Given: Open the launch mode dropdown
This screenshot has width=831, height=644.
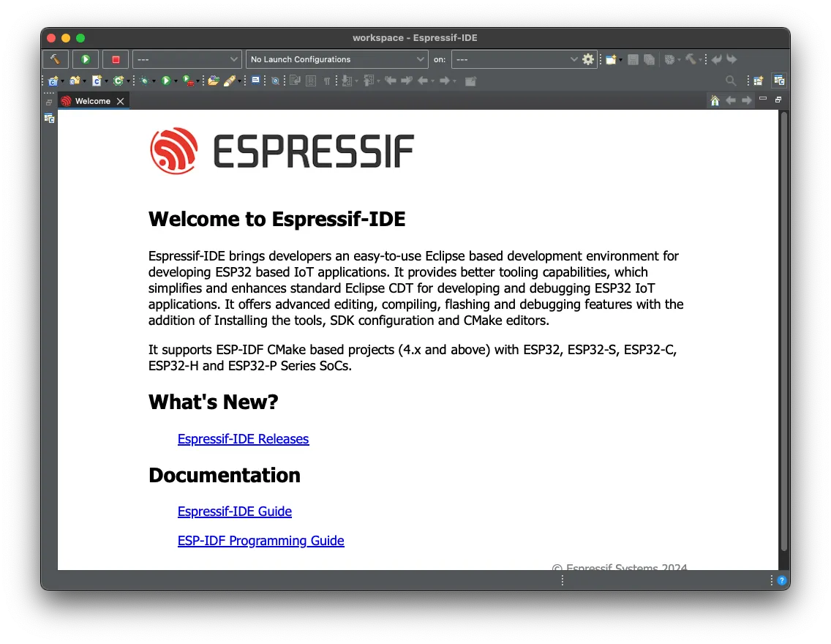Looking at the screenshot, I should point(187,59).
